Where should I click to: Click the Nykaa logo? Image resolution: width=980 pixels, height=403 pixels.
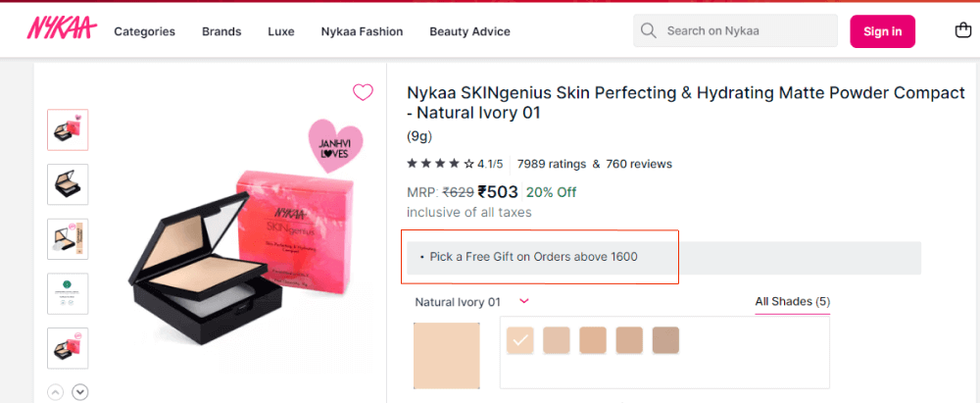[x=62, y=30]
